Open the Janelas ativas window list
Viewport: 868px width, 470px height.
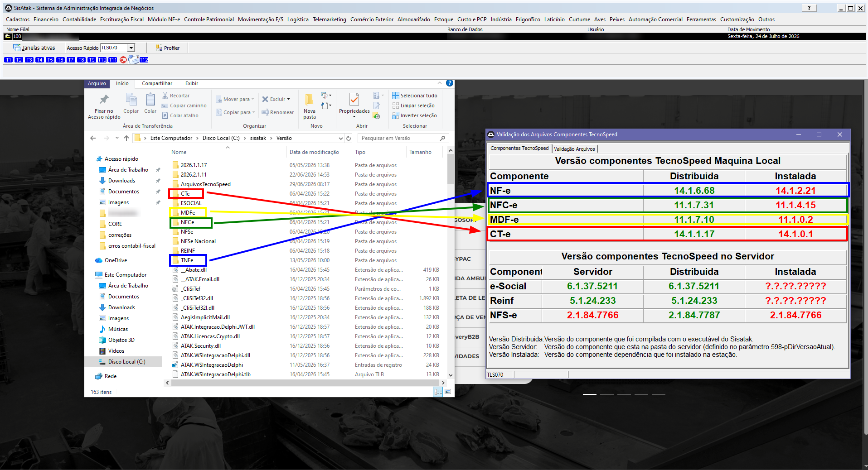coord(34,48)
